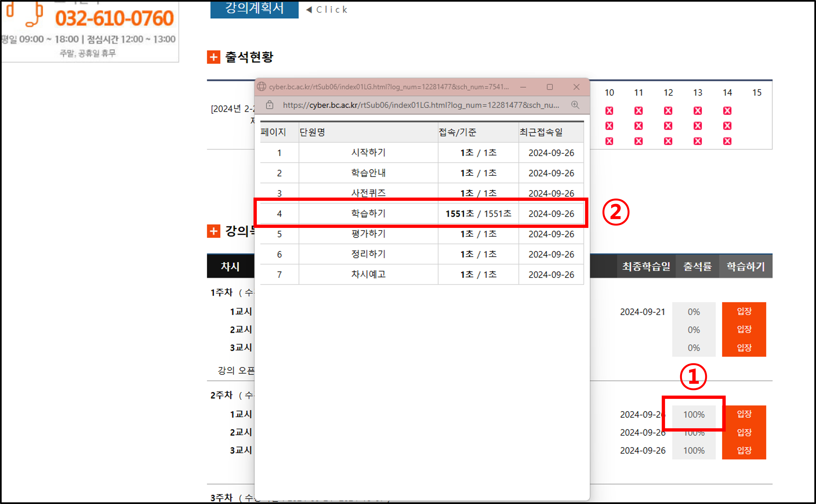This screenshot has height=504, width=816.
Task: Click the 차시 column header
Action: click(230, 266)
